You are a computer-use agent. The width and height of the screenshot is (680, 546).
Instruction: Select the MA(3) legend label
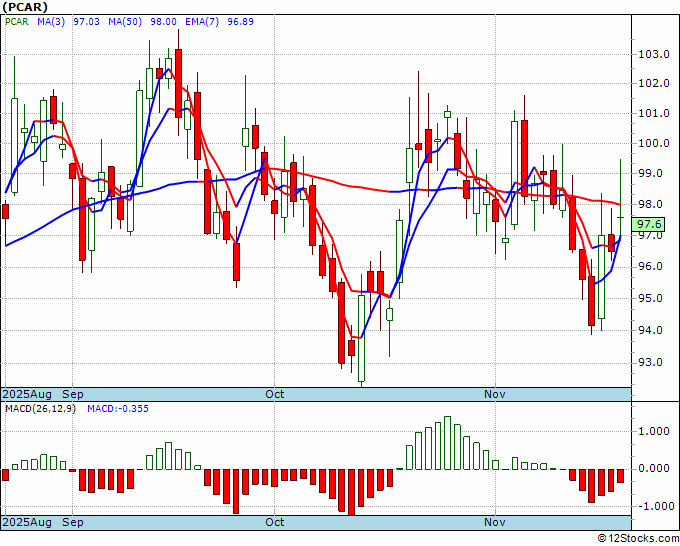tap(51, 22)
